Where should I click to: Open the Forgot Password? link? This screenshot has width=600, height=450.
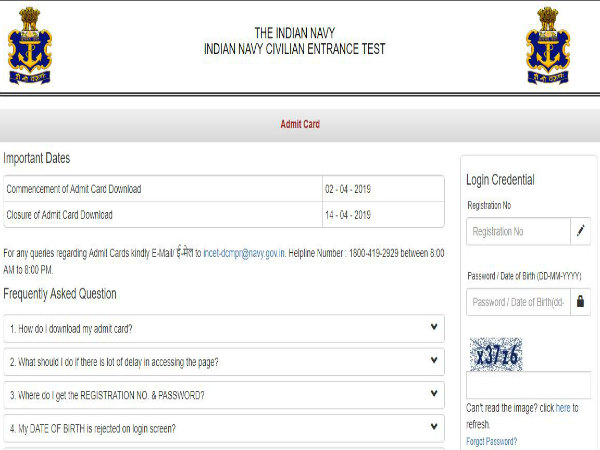pyautogui.click(x=491, y=441)
